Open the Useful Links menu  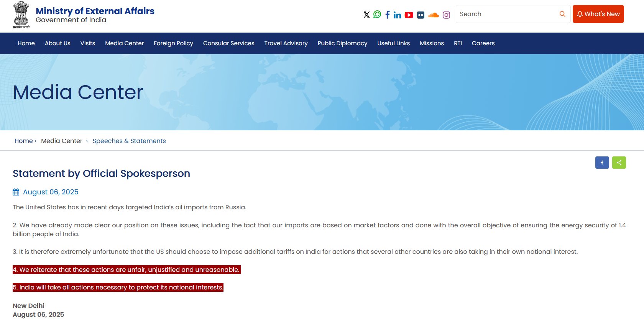[x=393, y=43]
